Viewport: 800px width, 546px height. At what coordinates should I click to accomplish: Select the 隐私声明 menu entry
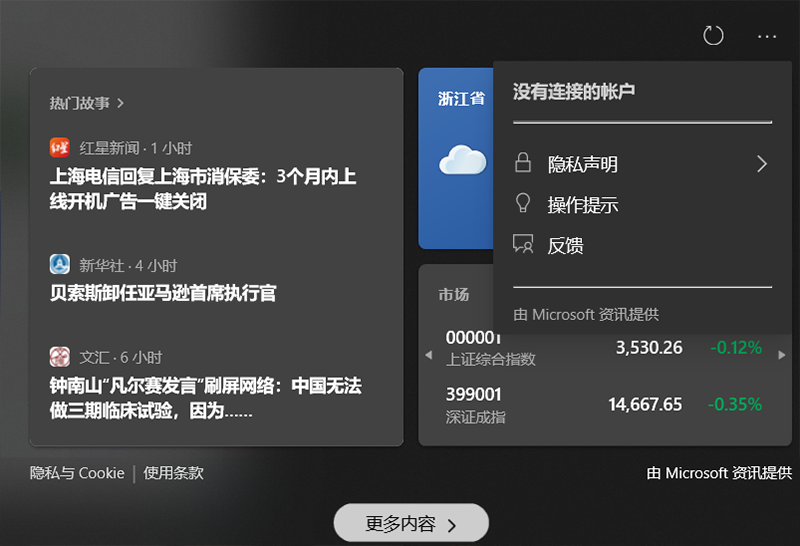point(642,164)
